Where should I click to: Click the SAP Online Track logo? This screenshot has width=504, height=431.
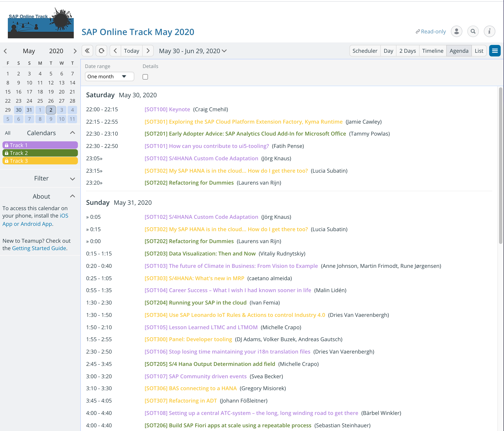click(x=41, y=23)
